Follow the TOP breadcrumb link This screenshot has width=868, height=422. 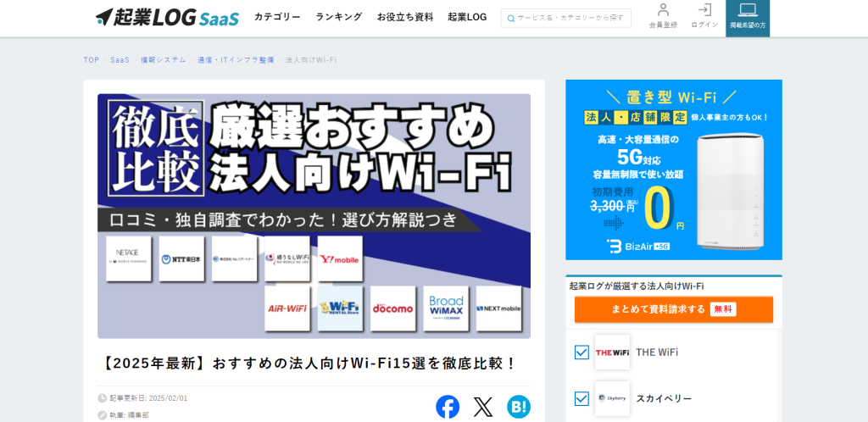pyautogui.click(x=92, y=59)
